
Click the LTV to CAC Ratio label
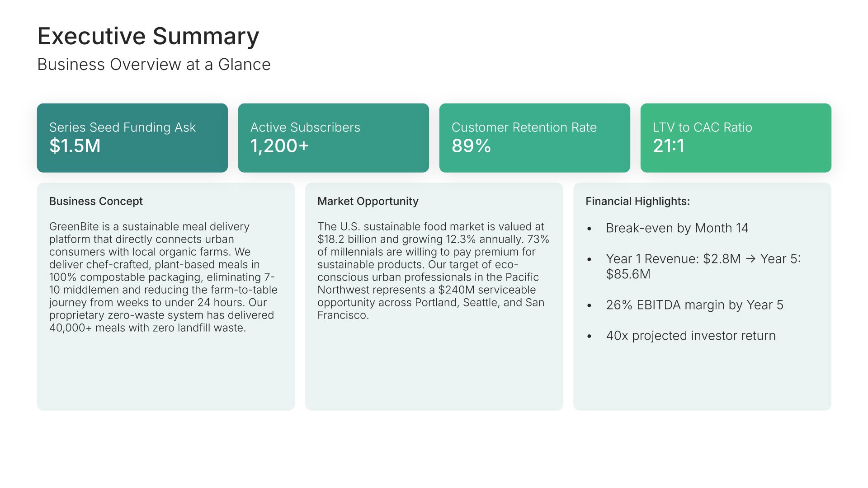click(x=702, y=127)
